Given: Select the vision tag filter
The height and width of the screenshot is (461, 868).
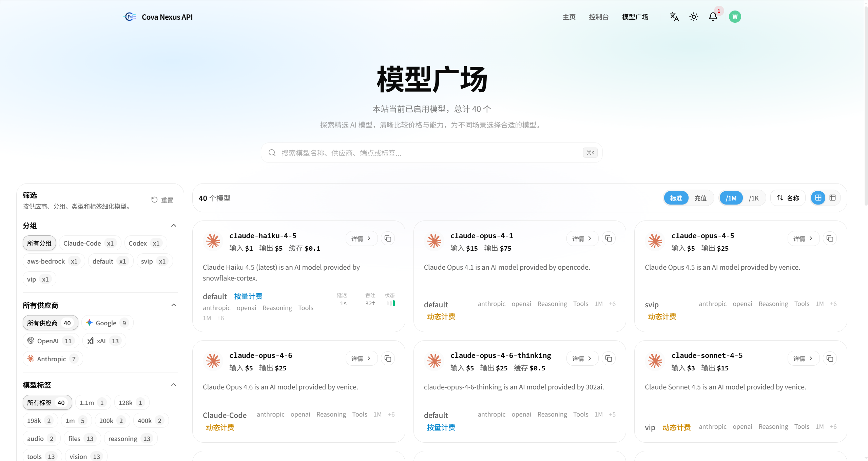Looking at the screenshot, I should [86, 457].
